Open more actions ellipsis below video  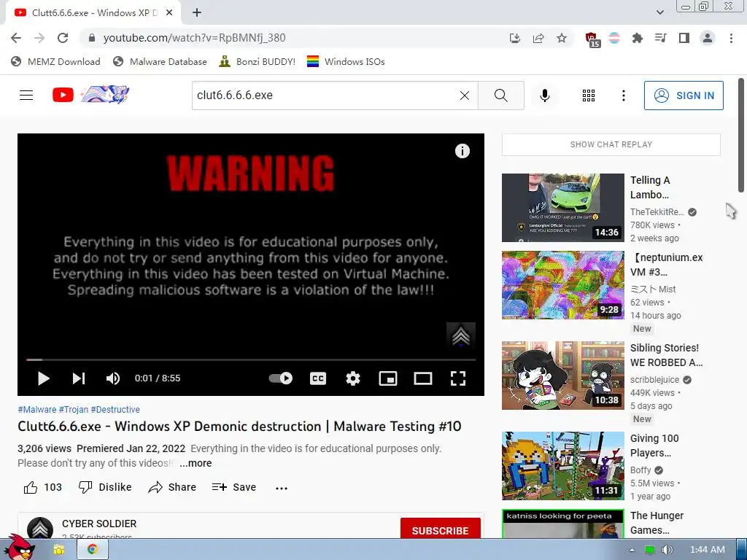[282, 488]
